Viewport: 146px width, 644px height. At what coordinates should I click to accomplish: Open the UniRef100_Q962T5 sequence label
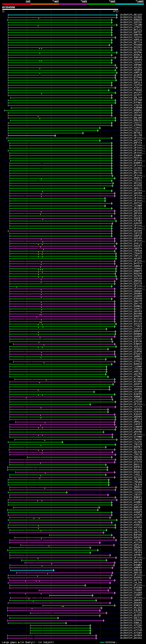coord(131,301)
